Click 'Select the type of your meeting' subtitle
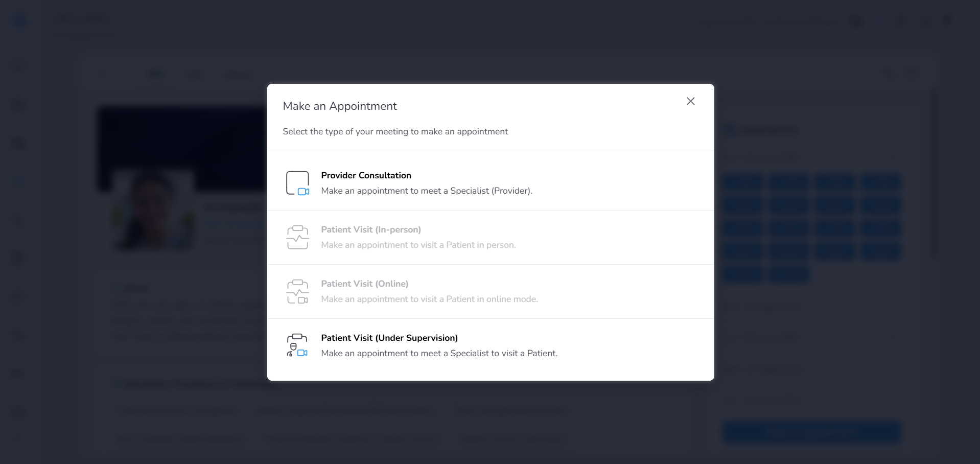This screenshot has height=464, width=980. (x=395, y=131)
